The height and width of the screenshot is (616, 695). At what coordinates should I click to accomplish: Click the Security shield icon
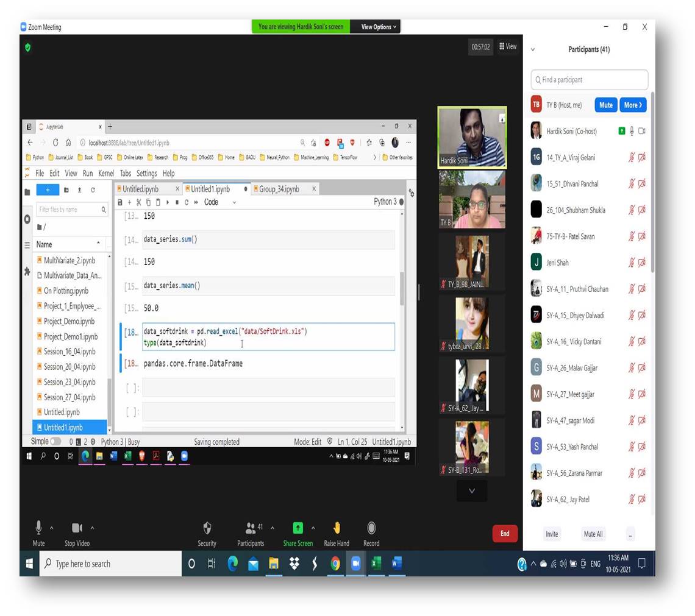tap(207, 528)
